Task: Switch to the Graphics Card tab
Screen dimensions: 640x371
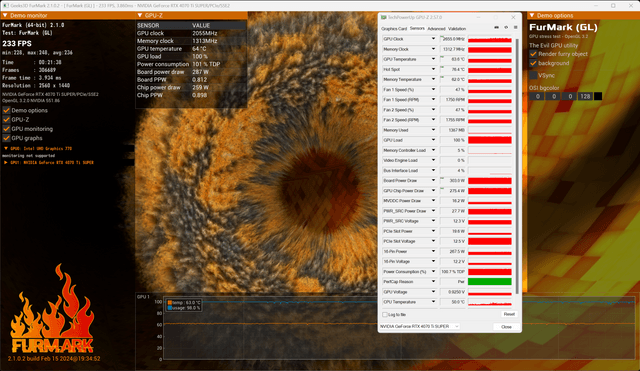Action: (394, 29)
